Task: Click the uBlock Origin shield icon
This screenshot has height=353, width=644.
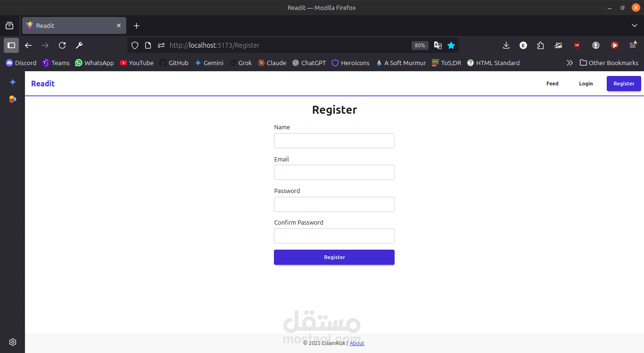Action: click(x=577, y=45)
